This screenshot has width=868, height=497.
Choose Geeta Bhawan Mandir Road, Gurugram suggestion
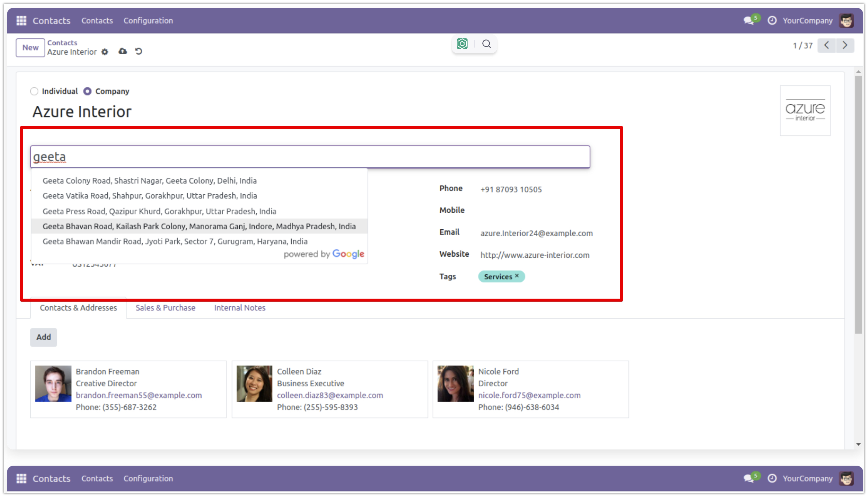pos(199,241)
